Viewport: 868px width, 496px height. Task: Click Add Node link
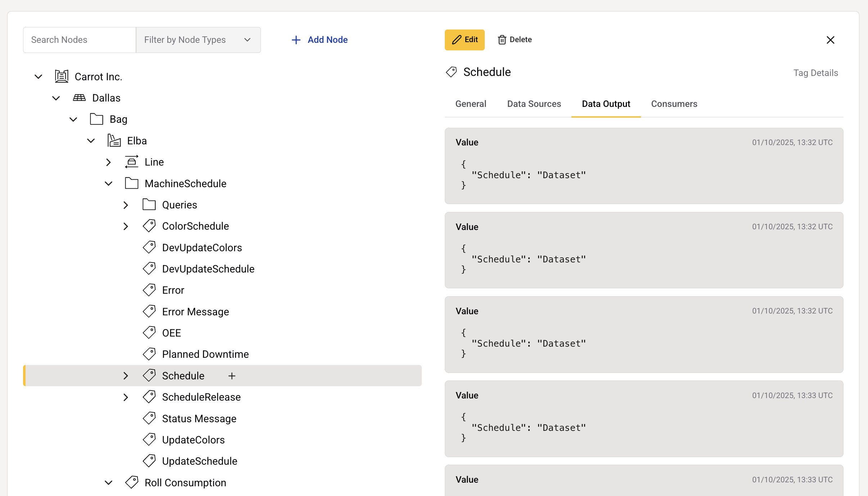coord(320,40)
